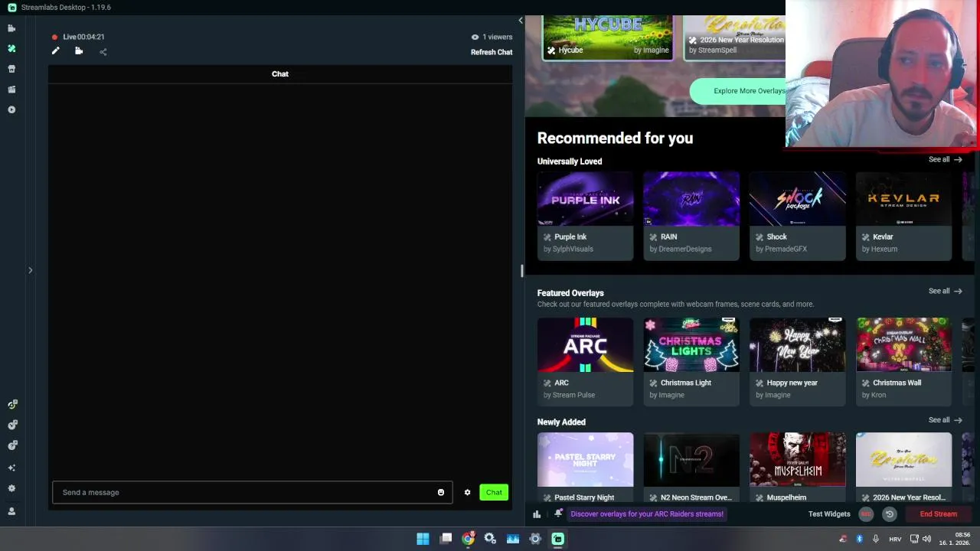Click the green Chat send button
The image size is (980, 551).
[494, 492]
